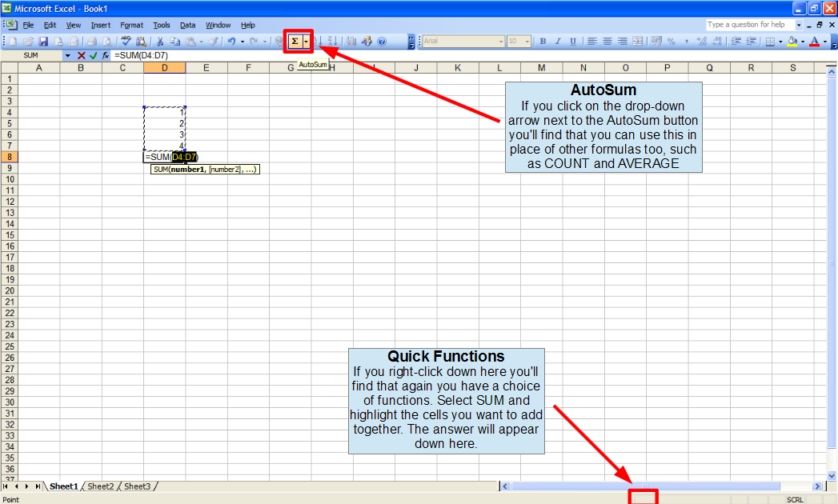Open the Insert menu
838x504 pixels.
click(x=101, y=25)
